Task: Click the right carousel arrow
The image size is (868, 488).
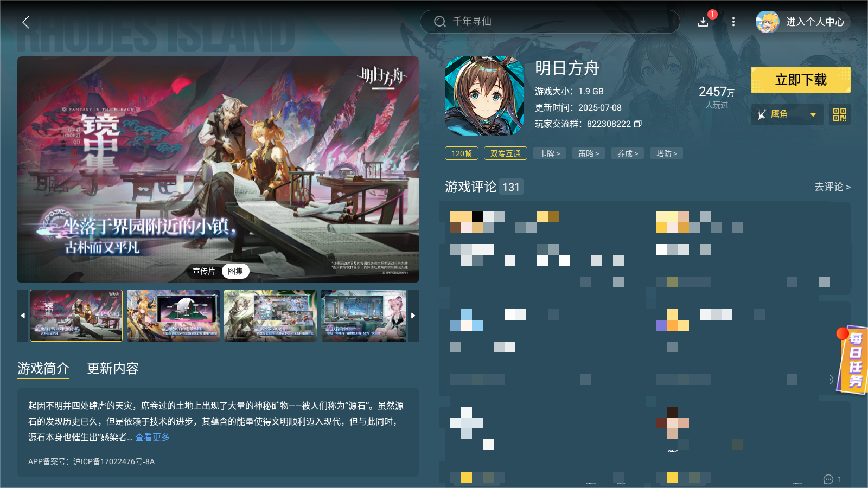Action: coord(413,315)
